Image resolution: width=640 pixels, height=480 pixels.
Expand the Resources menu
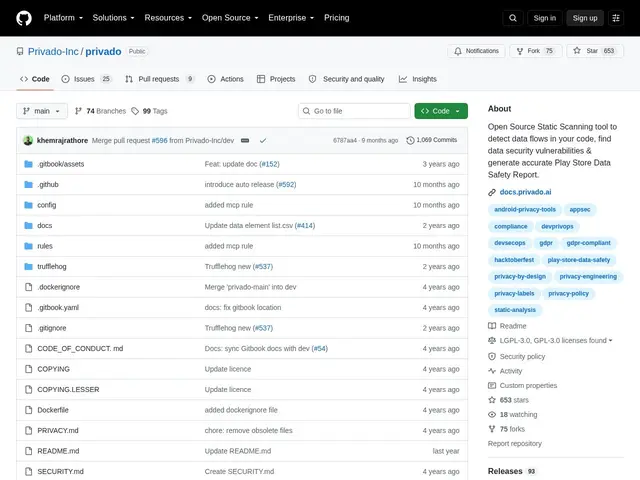[168, 18]
